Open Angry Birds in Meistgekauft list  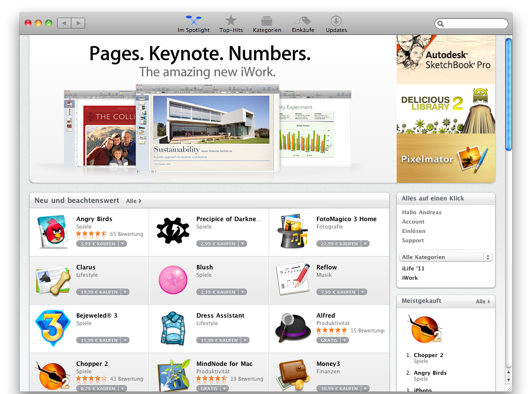click(x=430, y=373)
